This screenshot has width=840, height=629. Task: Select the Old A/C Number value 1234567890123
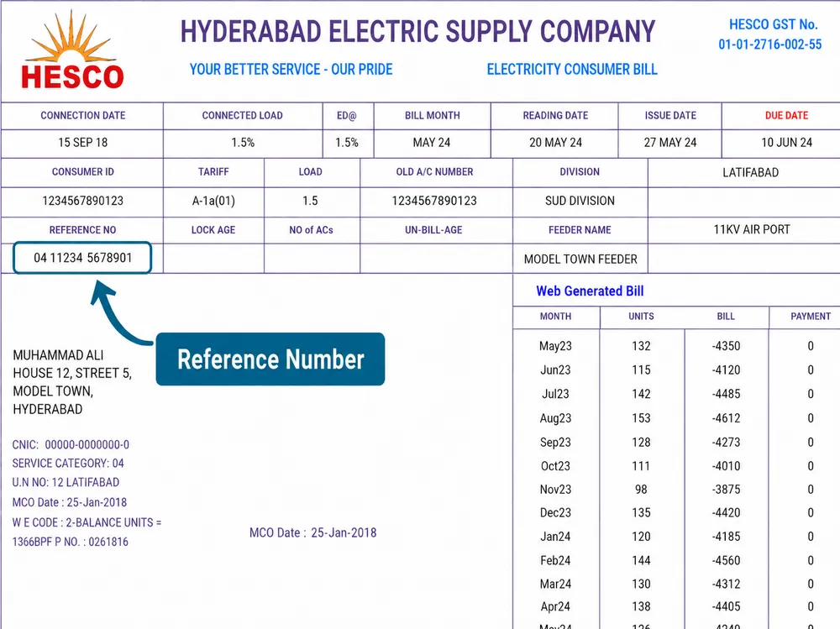pyautogui.click(x=434, y=201)
